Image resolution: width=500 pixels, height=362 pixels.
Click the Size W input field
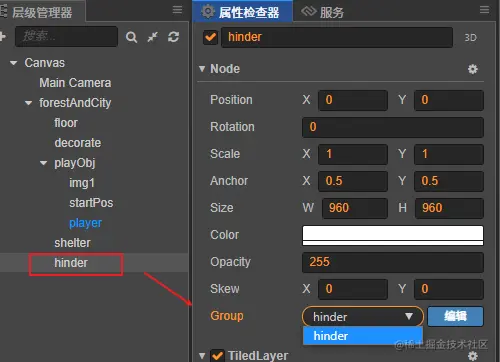(x=355, y=208)
